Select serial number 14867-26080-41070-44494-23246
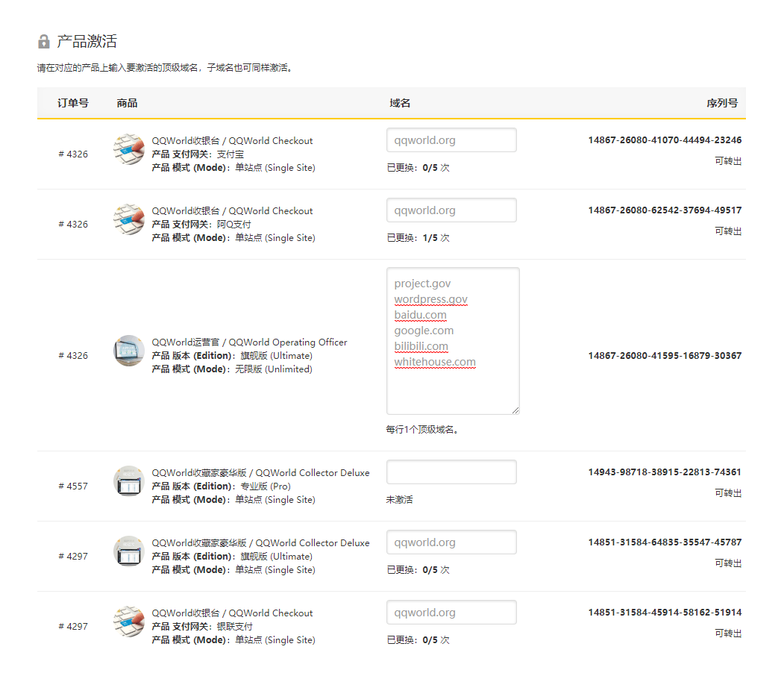The image size is (784, 676). click(665, 140)
